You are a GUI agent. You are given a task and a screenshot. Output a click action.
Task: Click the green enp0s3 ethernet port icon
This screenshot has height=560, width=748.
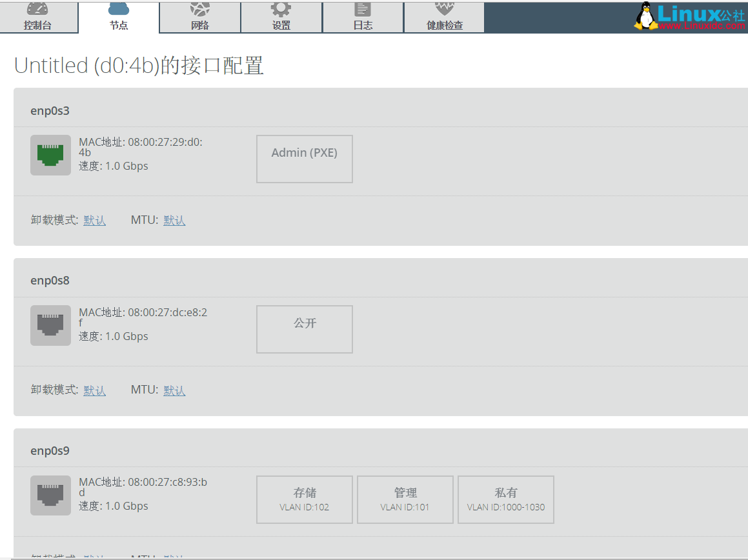click(50, 155)
